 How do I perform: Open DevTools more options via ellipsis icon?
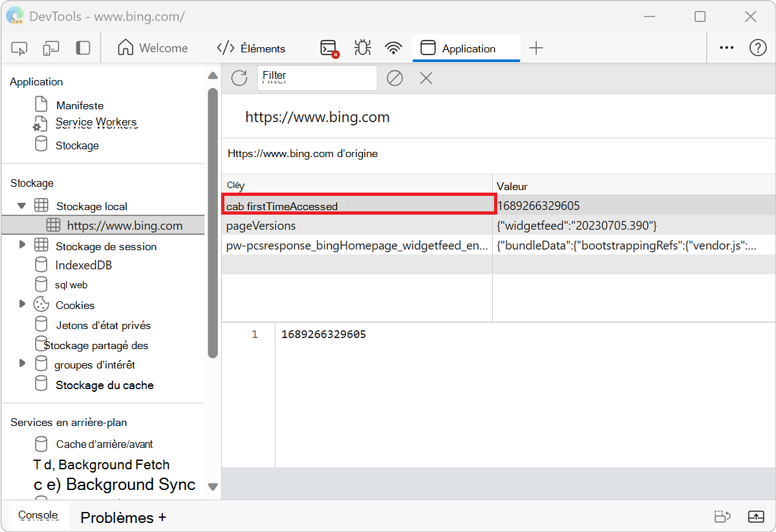[x=726, y=47]
